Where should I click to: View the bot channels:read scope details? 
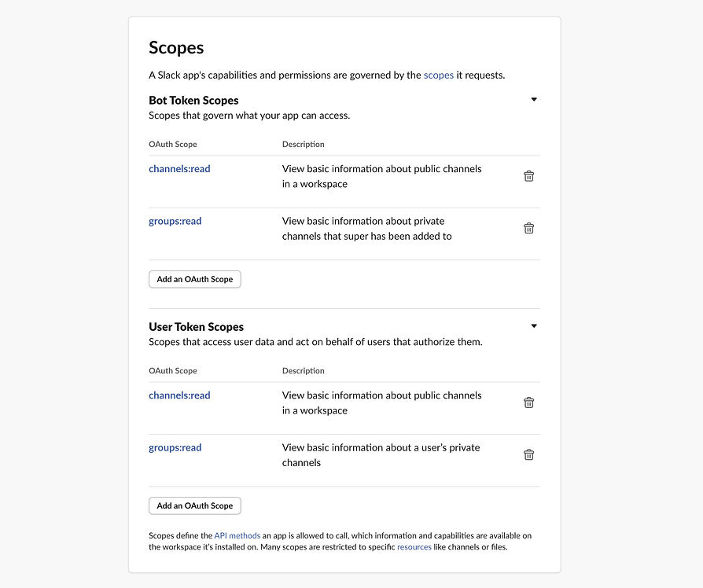point(179,168)
